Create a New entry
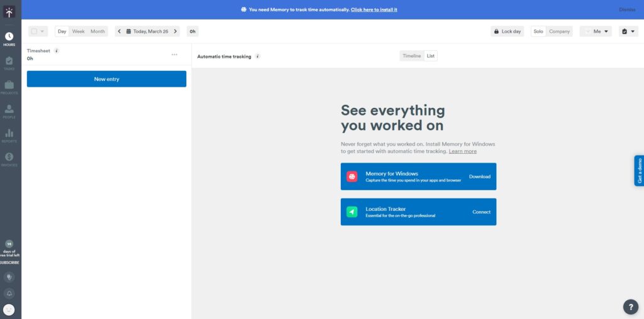 pos(106,78)
